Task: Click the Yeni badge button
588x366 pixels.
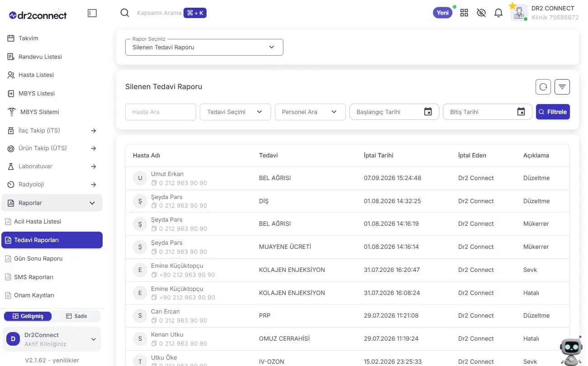Action: tap(443, 13)
